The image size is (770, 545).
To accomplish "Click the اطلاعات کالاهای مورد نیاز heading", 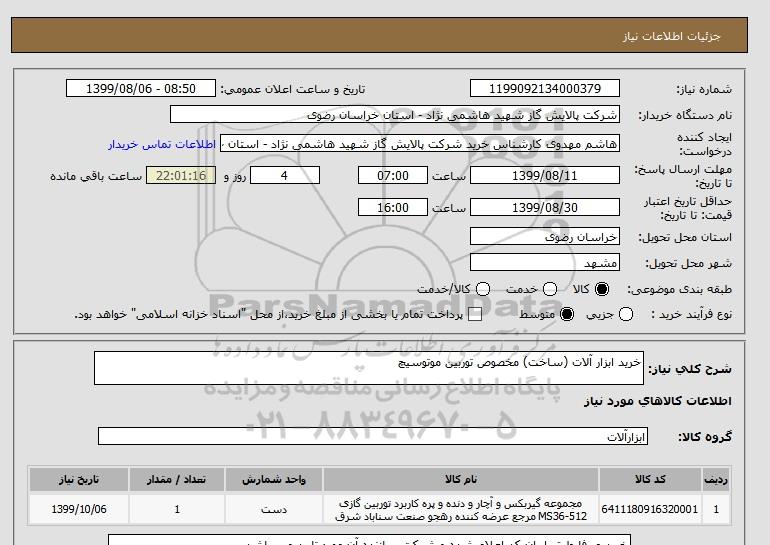I will tap(658, 401).
